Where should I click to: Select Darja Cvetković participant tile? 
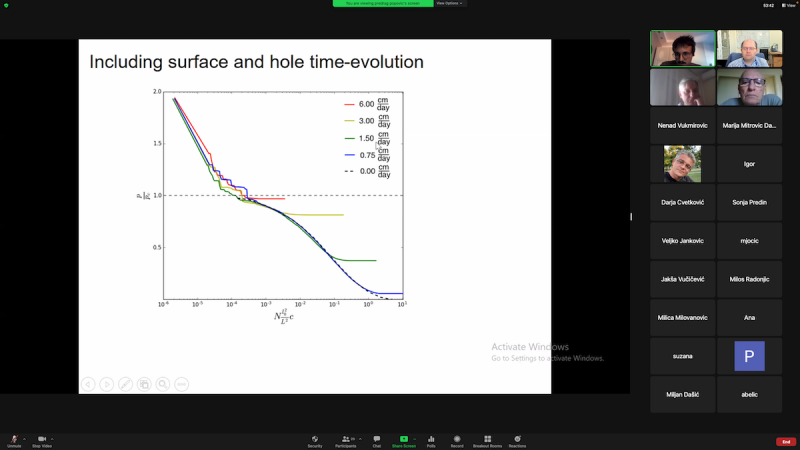click(683, 203)
